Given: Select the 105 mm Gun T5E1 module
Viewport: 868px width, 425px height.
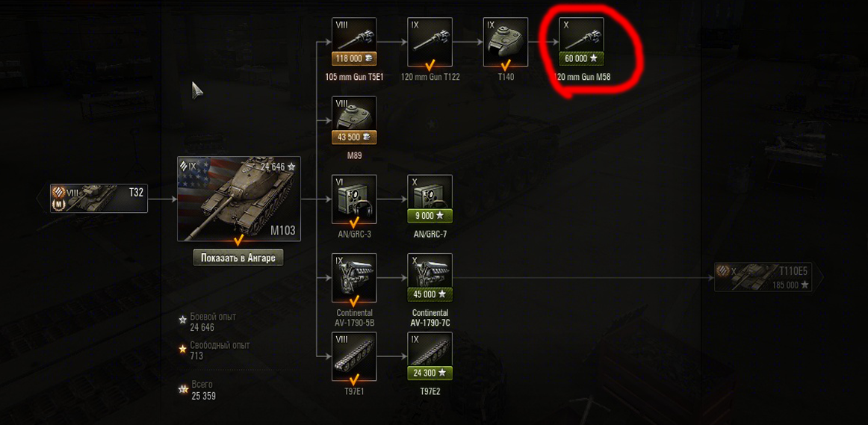Looking at the screenshot, I should 354,42.
